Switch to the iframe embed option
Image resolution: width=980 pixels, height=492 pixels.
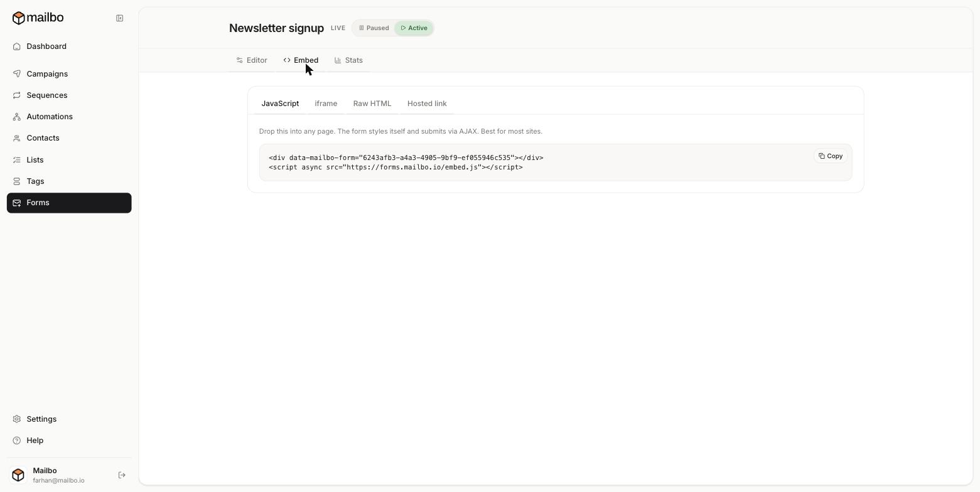tap(326, 104)
